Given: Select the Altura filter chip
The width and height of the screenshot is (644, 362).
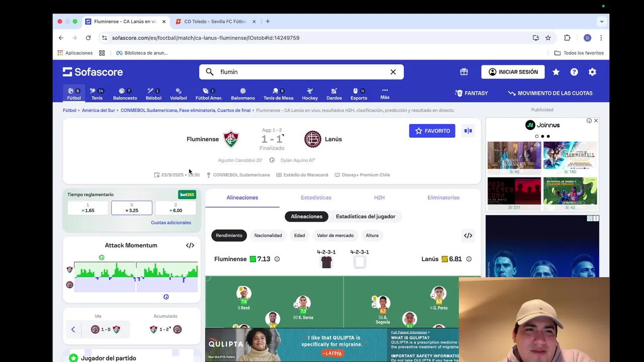Looking at the screenshot, I should 372,235.
